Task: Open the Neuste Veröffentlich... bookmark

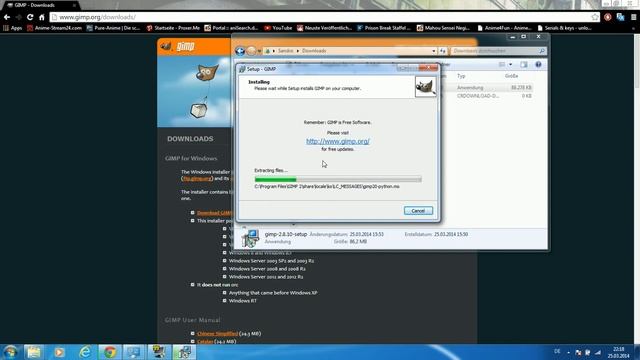Action: (324, 28)
